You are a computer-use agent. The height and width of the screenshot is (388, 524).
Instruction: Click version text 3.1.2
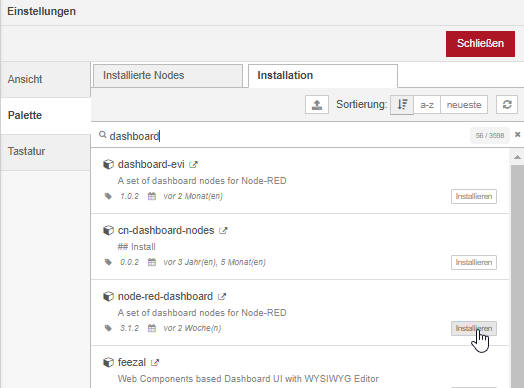coord(129,328)
